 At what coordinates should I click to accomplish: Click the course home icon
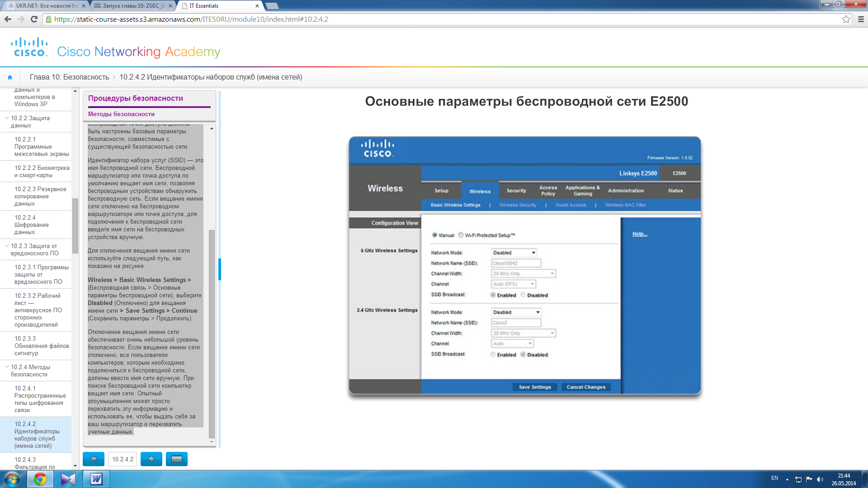(x=10, y=77)
